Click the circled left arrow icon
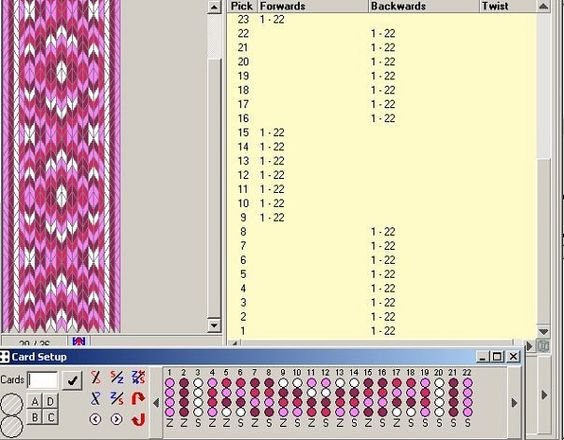 95,419
